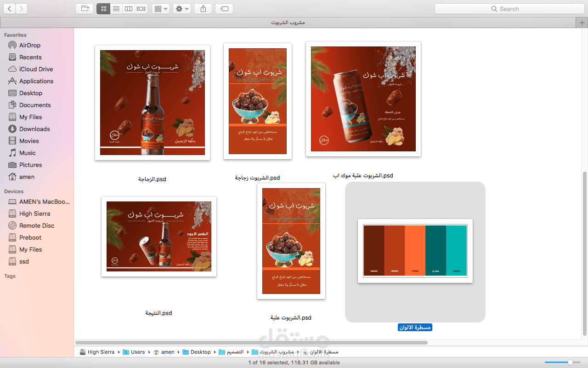The image size is (588, 368).
Task: Open the item arrangement dropdown
Action: [x=161, y=9]
